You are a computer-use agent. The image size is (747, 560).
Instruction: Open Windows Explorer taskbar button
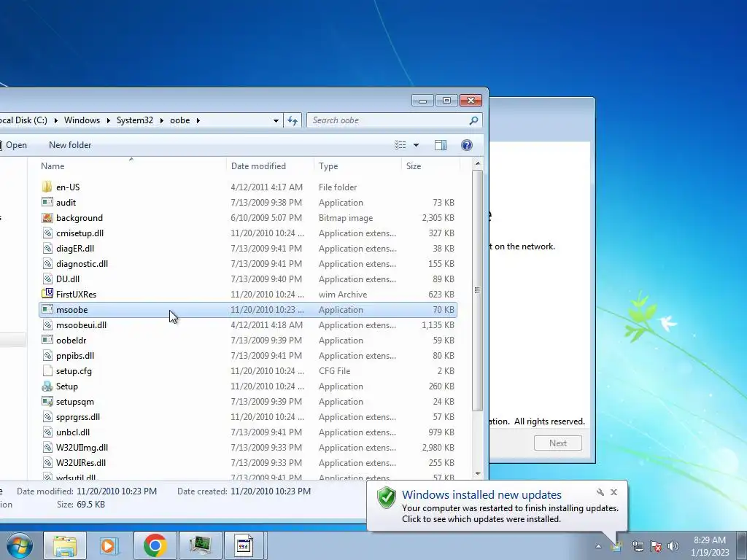[65, 545]
